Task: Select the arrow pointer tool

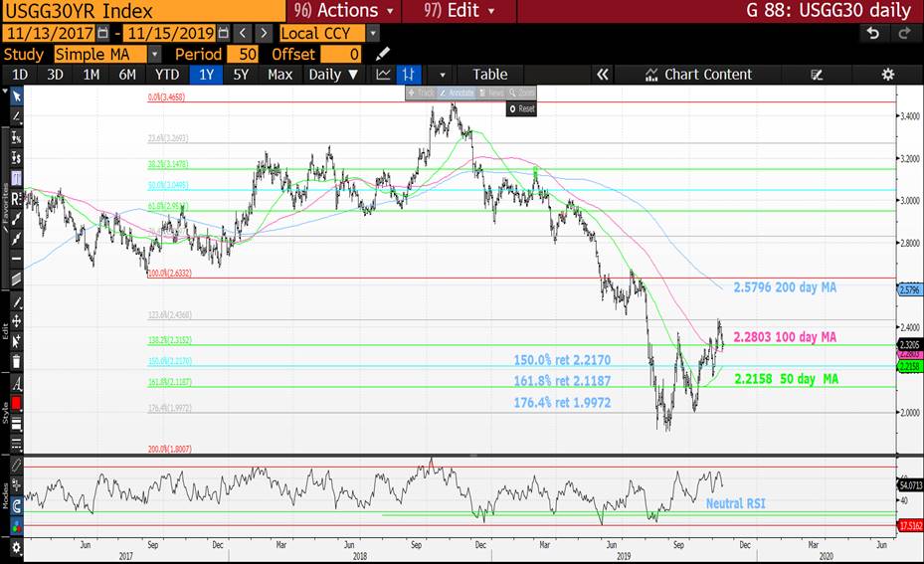Action: point(16,96)
